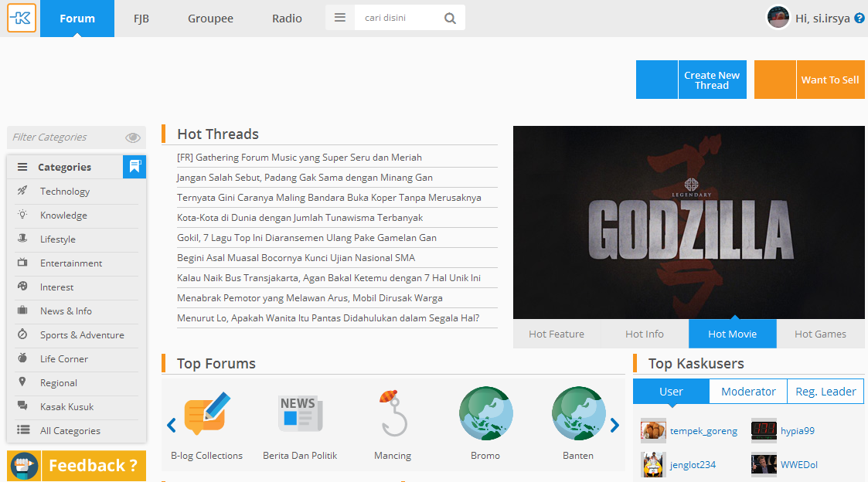Open the hamburger menu beside search box
This screenshot has height=482, width=868.
[340, 18]
